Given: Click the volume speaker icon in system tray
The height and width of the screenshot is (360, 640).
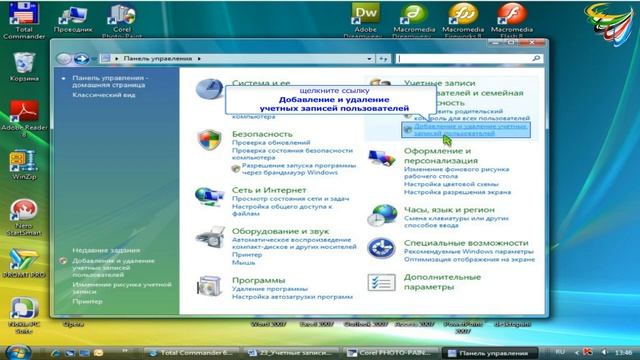Looking at the screenshot, I should [605, 352].
